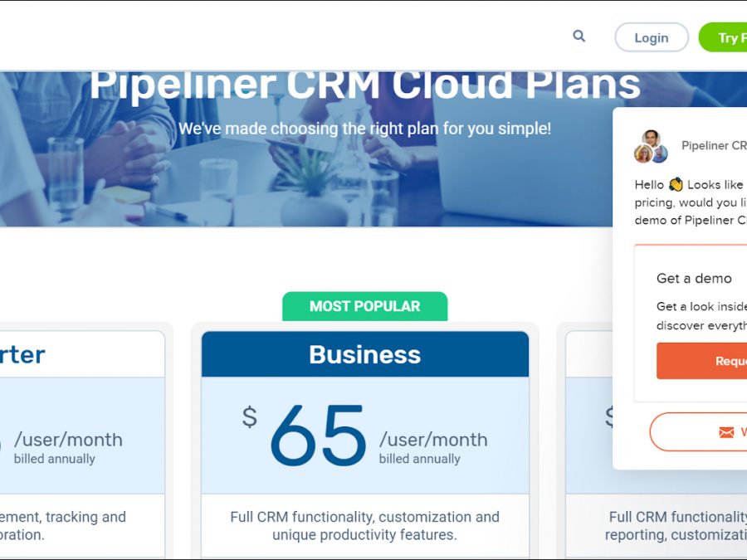This screenshot has height=560, width=747.
Task: Click the chat greeting message text
Action: point(691,202)
